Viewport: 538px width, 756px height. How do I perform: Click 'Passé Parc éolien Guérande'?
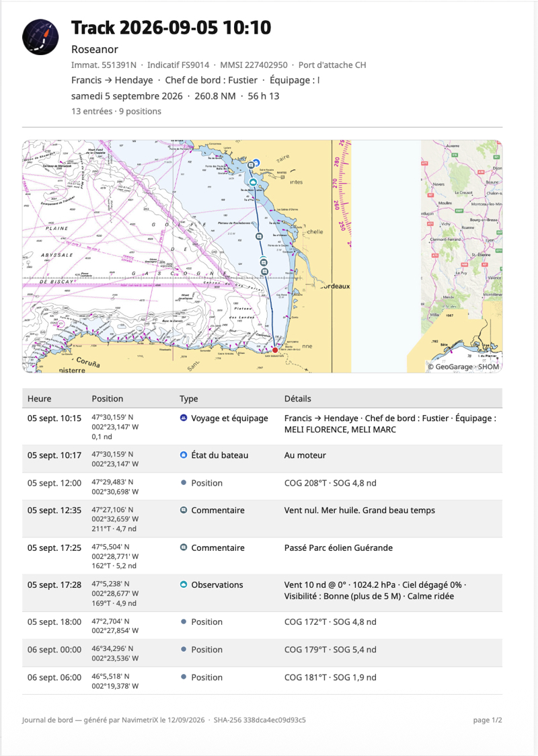click(x=338, y=547)
